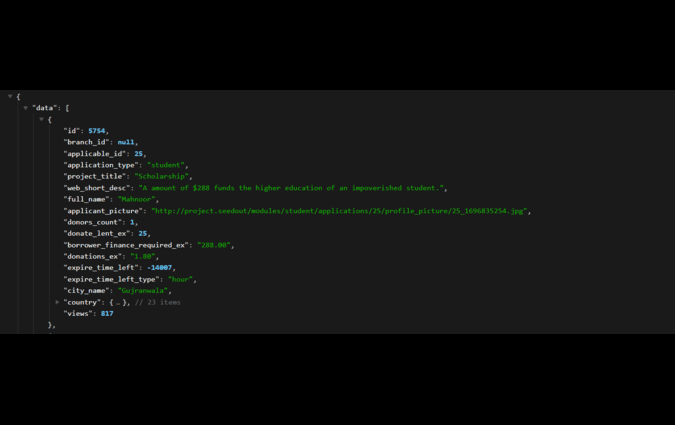
Task: Click the "web_short_desc" key label
Action: [x=97, y=188]
